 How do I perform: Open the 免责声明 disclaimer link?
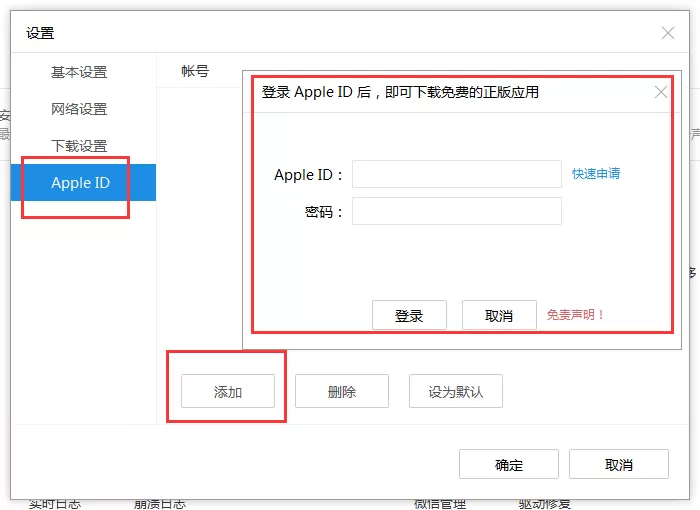click(x=575, y=315)
